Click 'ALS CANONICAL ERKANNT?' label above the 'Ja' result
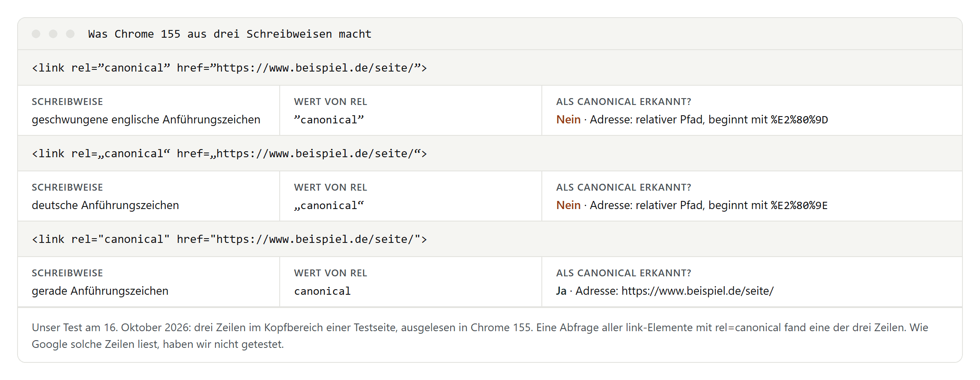980x380 pixels. tap(624, 273)
